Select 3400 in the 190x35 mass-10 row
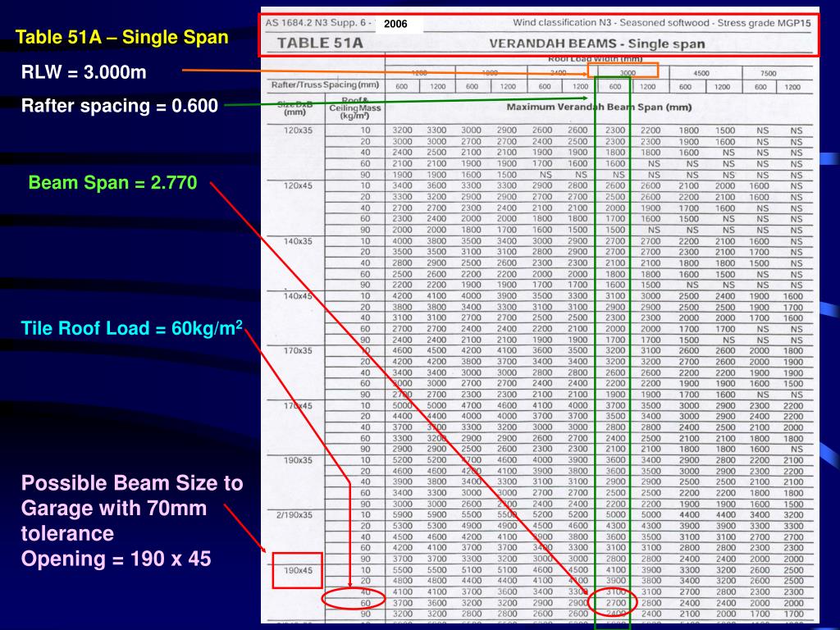 [x=651, y=460]
